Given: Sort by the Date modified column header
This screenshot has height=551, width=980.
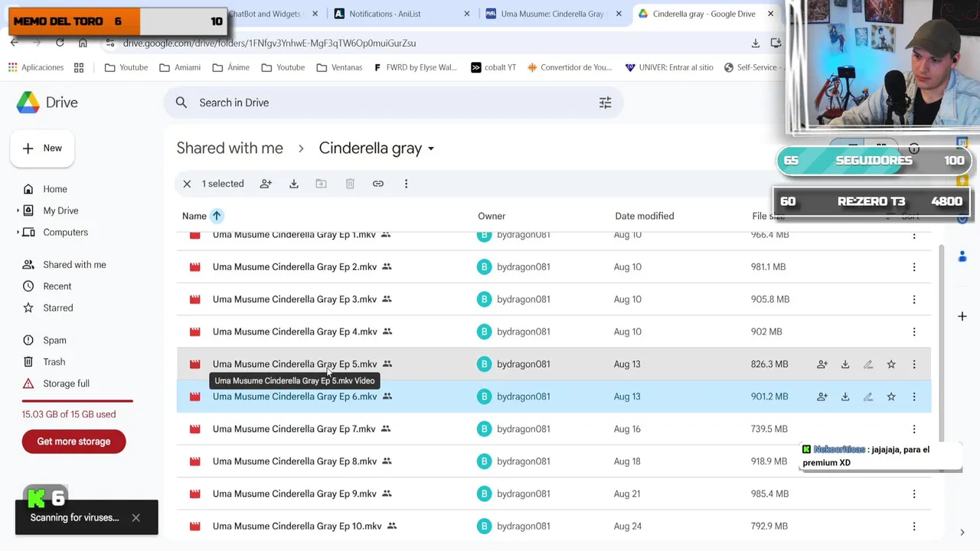Looking at the screenshot, I should (x=644, y=216).
